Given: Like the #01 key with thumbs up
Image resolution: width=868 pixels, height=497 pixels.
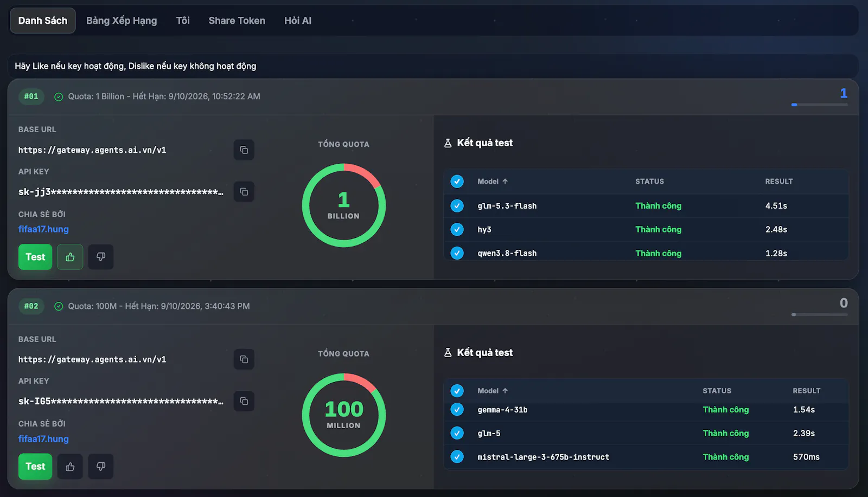Looking at the screenshot, I should pos(70,257).
